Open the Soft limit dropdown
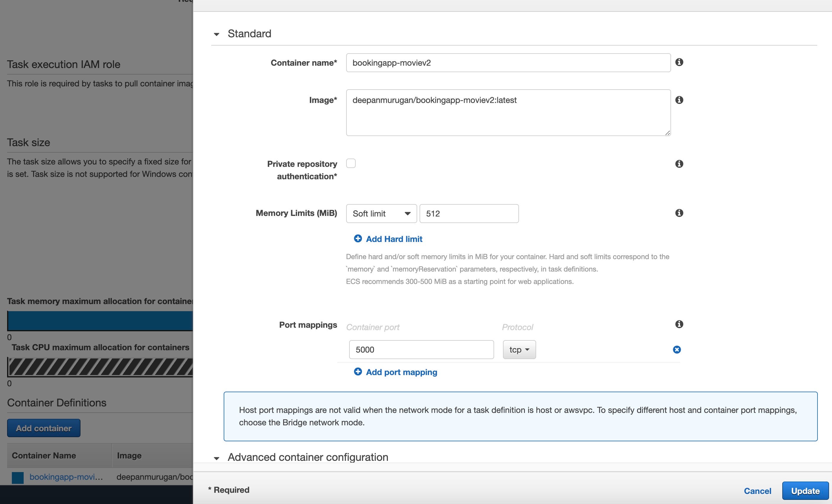 [x=381, y=214]
